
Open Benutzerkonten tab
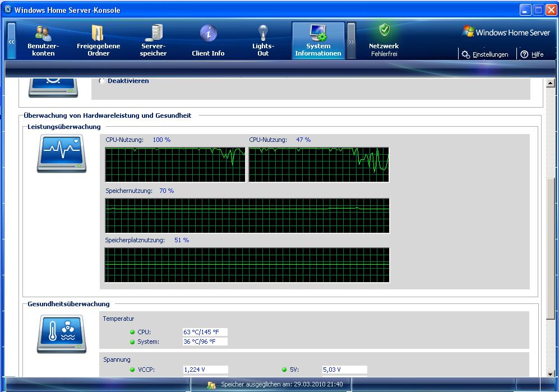(43, 40)
